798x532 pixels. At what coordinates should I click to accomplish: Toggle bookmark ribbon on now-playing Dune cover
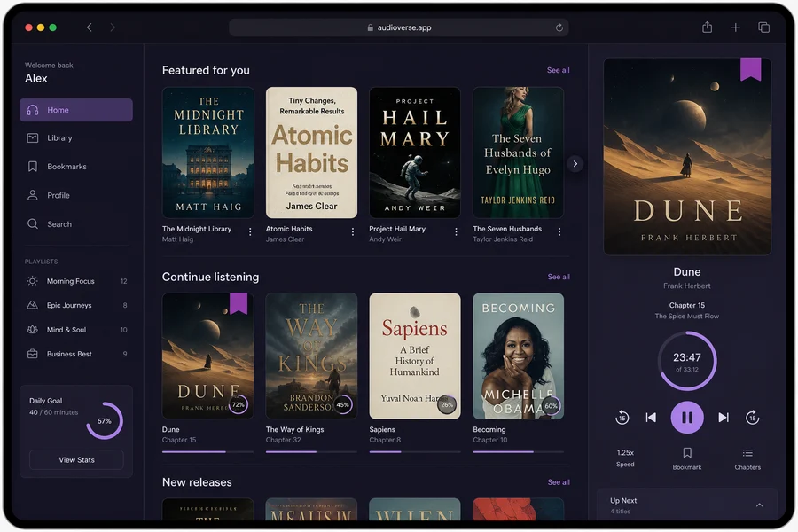[x=750, y=69]
